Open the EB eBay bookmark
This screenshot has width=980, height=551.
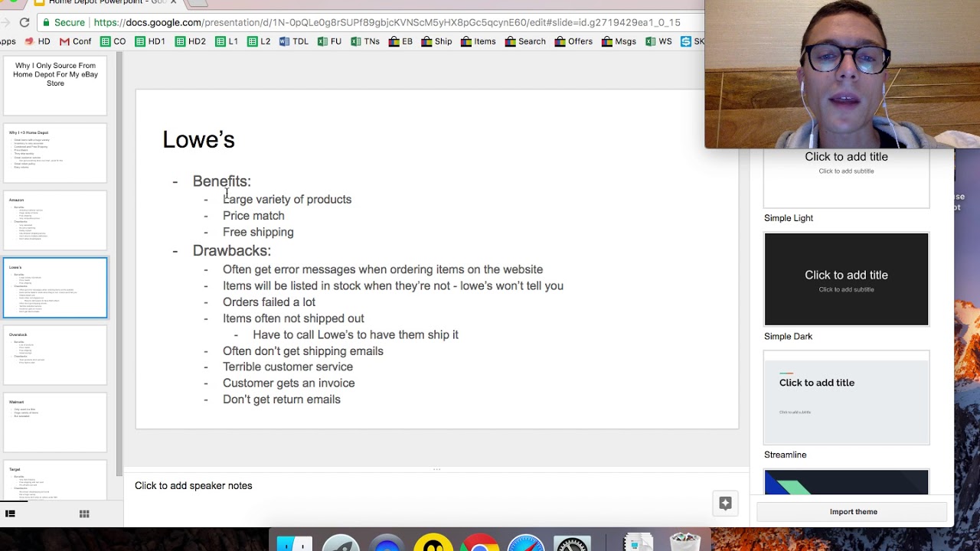[x=400, y=41]
